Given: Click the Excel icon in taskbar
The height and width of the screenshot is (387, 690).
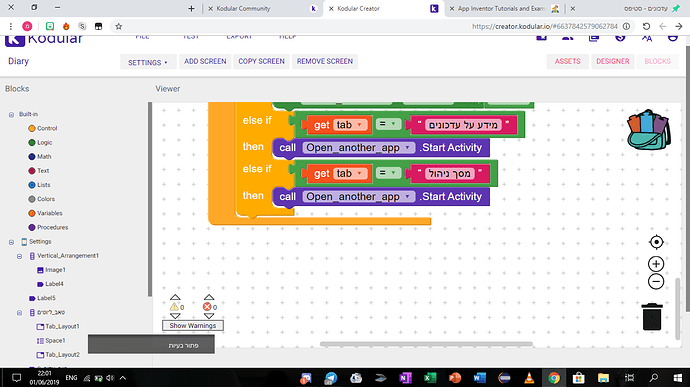Looking at the screenshot, I should coord(430,378).
